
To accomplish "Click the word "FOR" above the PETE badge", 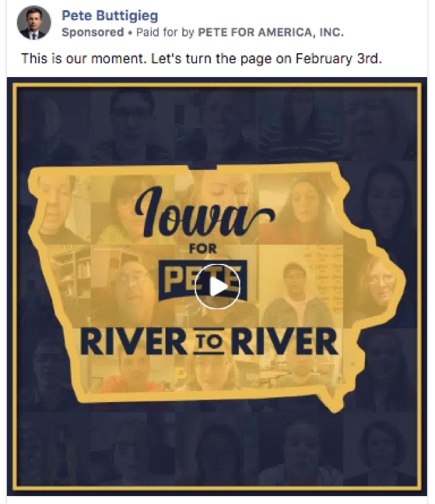I will point(203,249).
